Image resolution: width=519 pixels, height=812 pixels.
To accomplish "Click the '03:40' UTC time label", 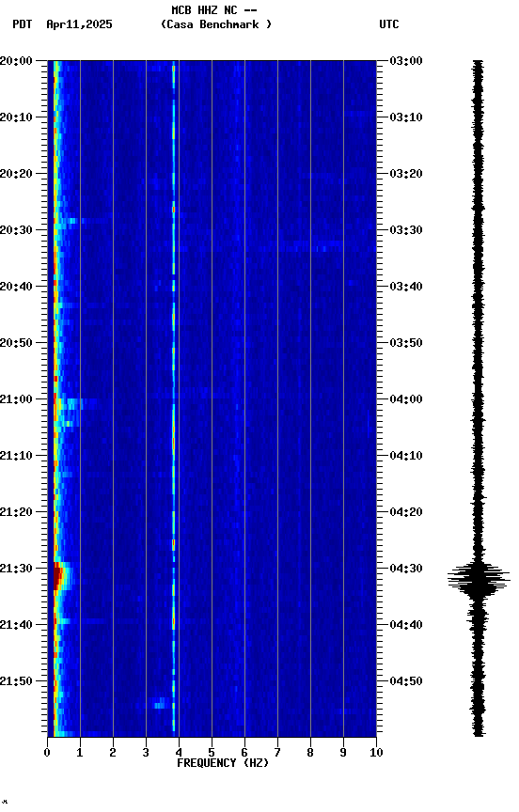I will point(406,287).
